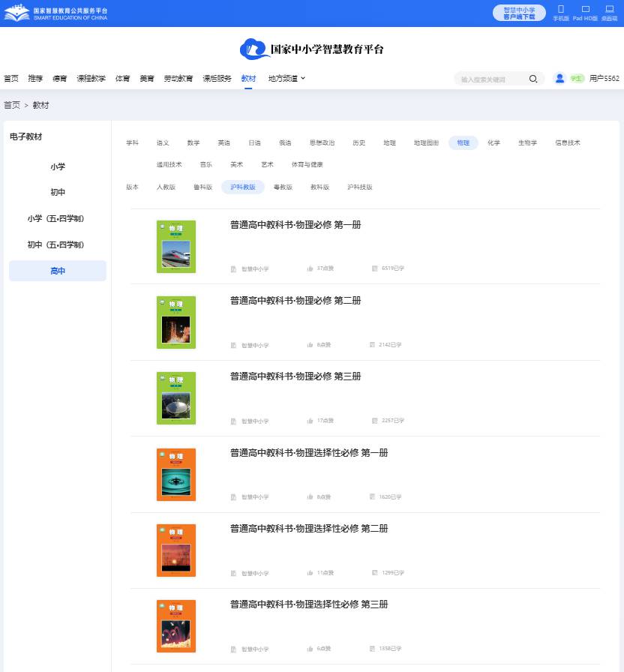Image resolution: width=624 pixels, height=672 pixels.
Task: Open the 物理必修 第二册 cover thumbnail
Action: tap(175, 322)
